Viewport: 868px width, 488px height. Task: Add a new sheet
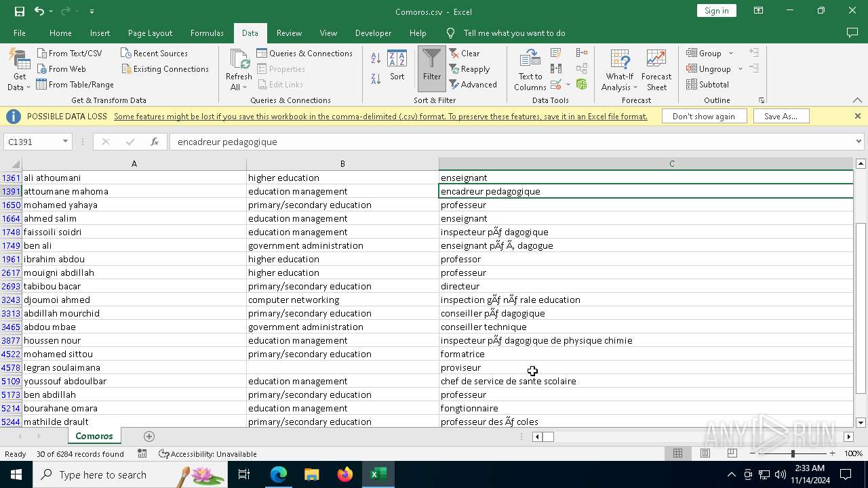click(x=149, y=436)
